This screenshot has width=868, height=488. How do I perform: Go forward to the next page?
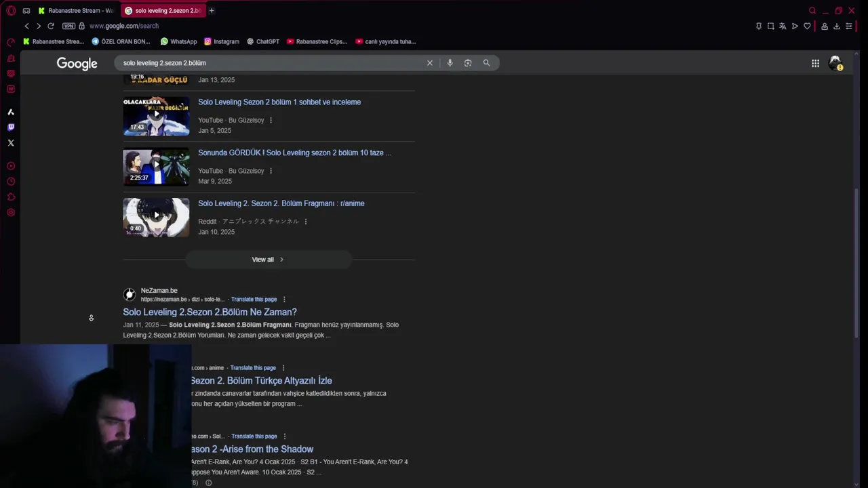coord(39,26)
